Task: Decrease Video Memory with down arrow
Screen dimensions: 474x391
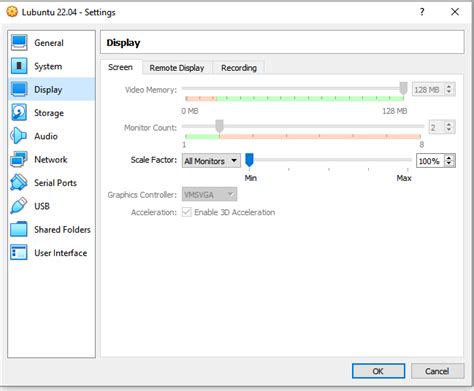Action: (449, 92)
